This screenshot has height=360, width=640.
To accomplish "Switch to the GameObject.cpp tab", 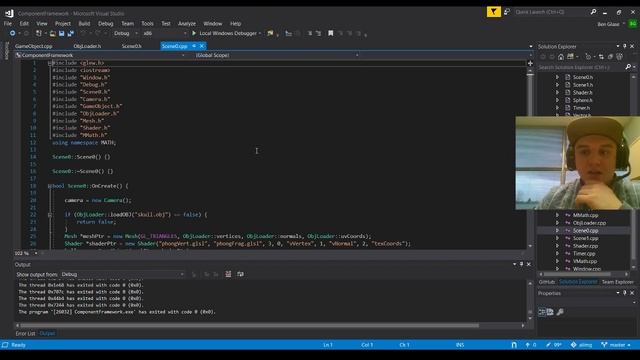I will click(x=33, y=46).
